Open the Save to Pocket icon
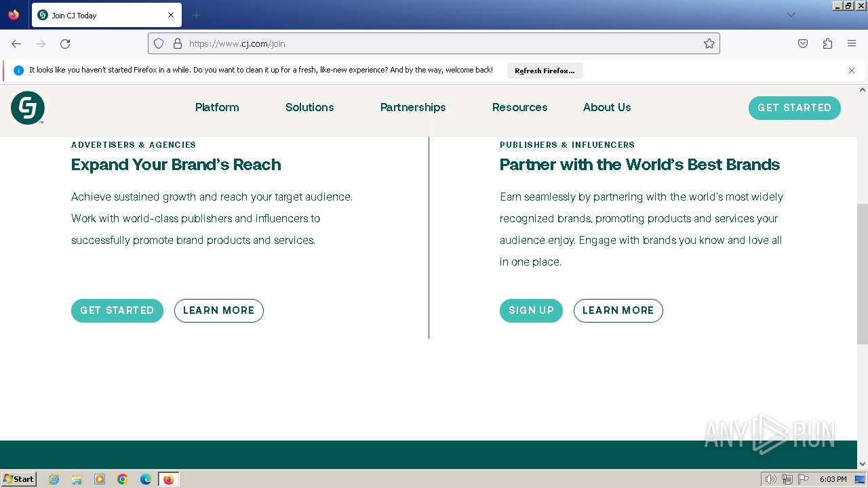This screenshot has height=488, width=868. coord(803,43)
